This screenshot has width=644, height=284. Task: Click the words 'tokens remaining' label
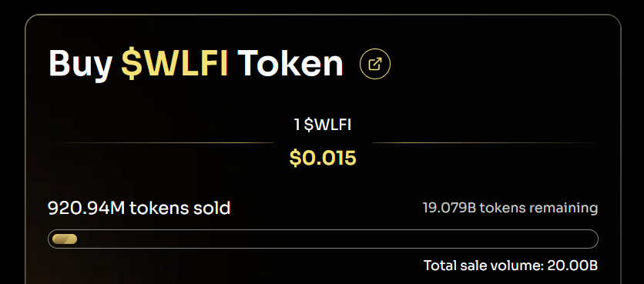(539, 208)
